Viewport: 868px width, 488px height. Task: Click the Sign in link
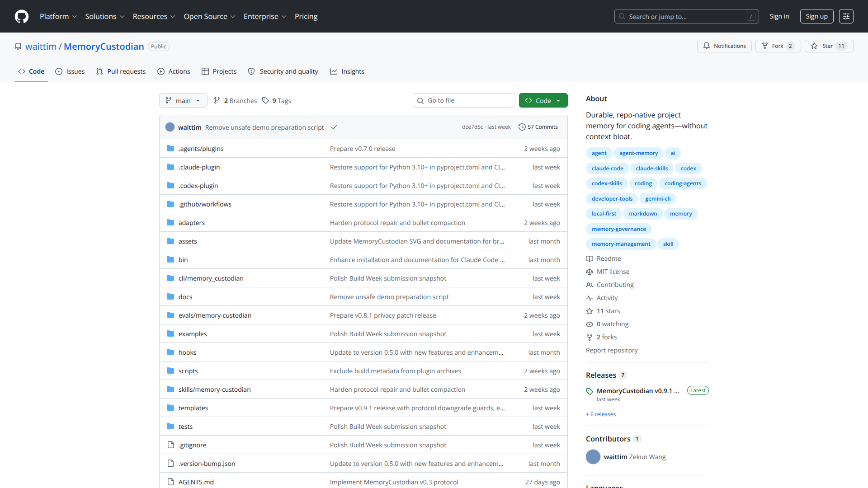click(779, 16)
